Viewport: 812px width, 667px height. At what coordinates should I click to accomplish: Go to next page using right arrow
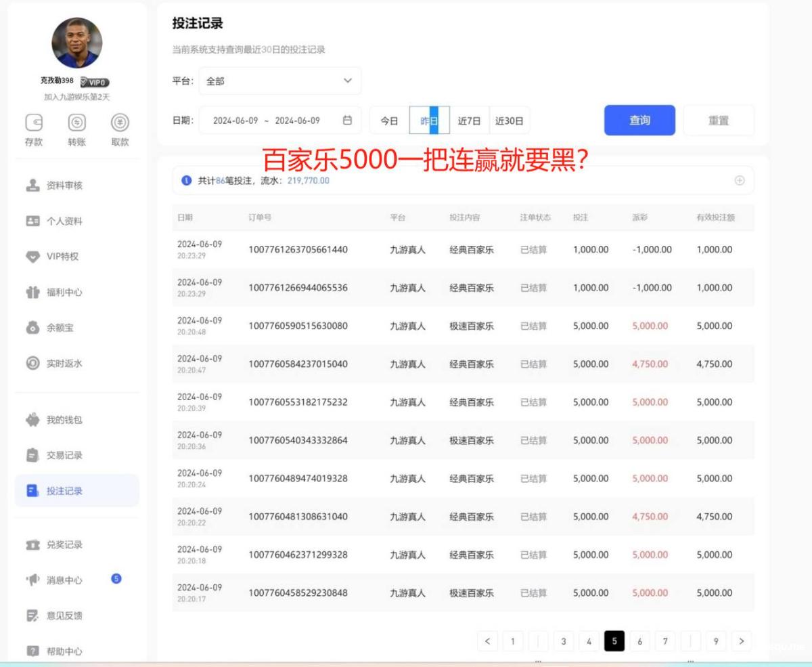[742, 641]
